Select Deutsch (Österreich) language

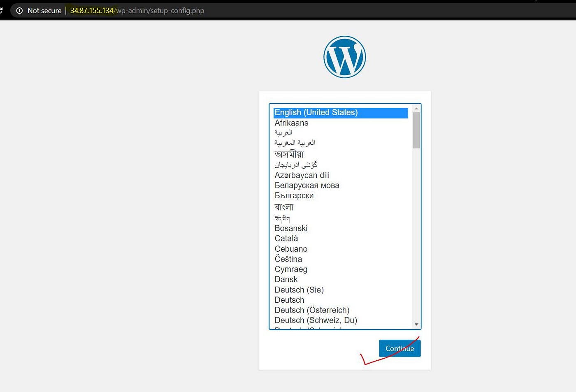click(x=341, y=310)
